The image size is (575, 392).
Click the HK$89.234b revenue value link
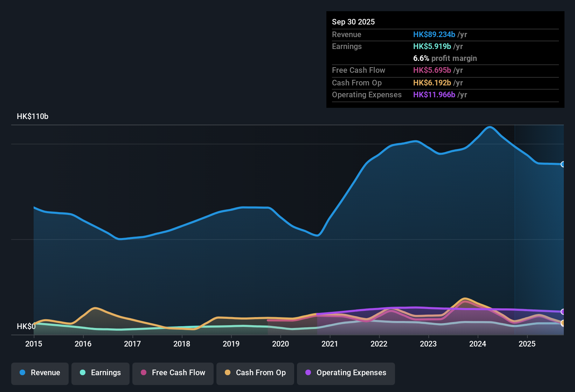[x=434, y=34]
